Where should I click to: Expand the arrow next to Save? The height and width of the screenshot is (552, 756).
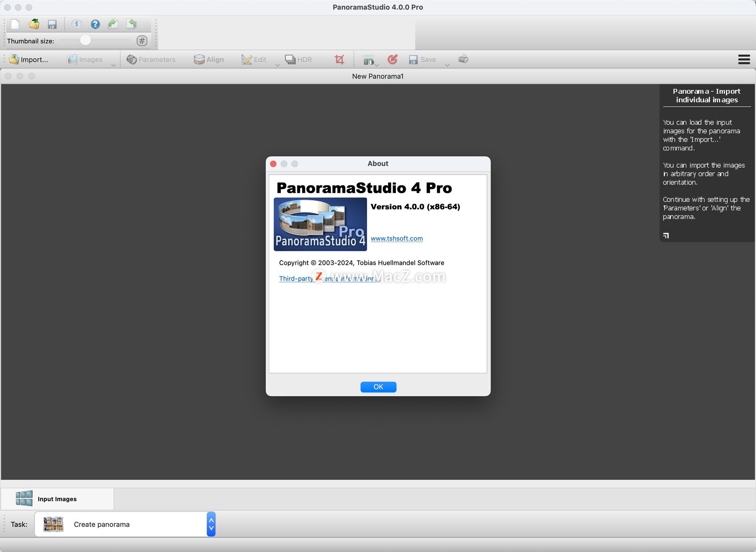447,65
